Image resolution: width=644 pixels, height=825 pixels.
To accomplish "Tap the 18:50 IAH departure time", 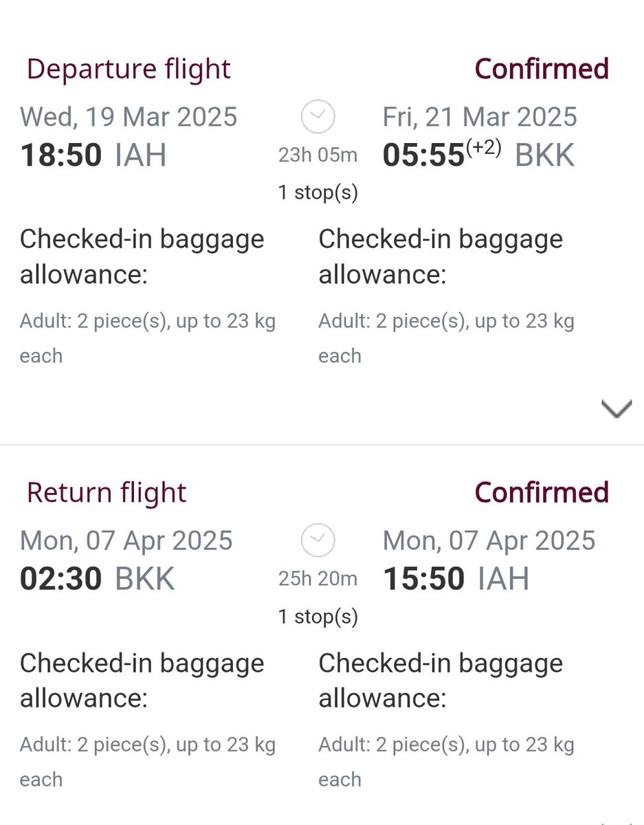I will 93,155.
